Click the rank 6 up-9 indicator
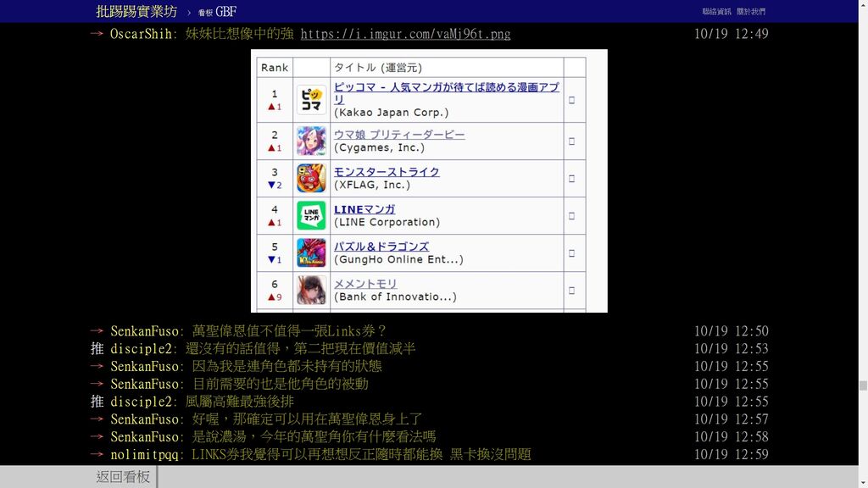 (275, 297)
